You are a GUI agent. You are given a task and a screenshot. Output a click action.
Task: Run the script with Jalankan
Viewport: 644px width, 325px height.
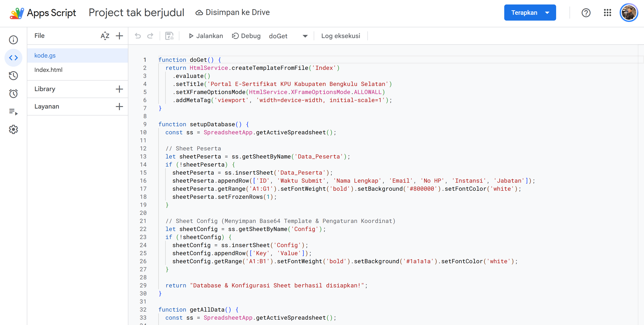point(205,36)
